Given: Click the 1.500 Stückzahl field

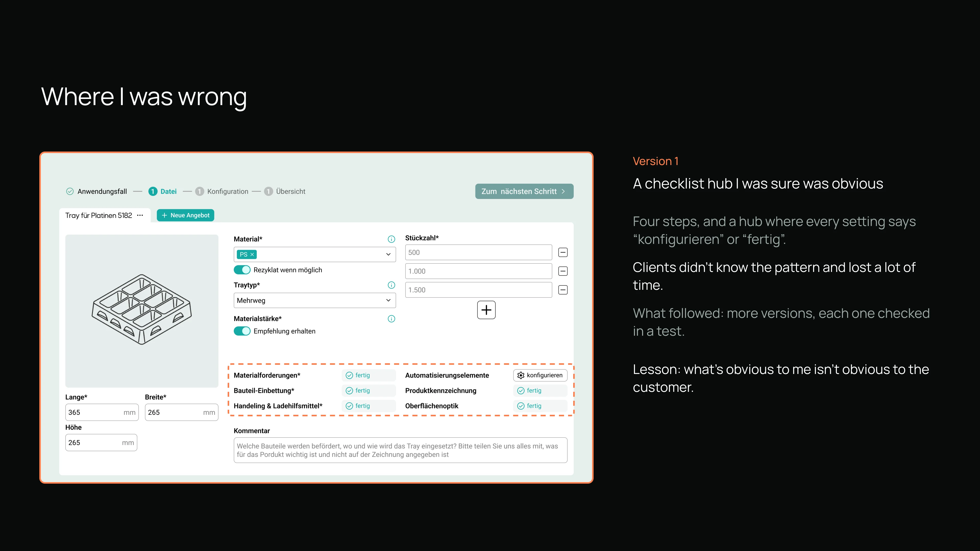Looking at the screenshot, I should tap(479, 290).
